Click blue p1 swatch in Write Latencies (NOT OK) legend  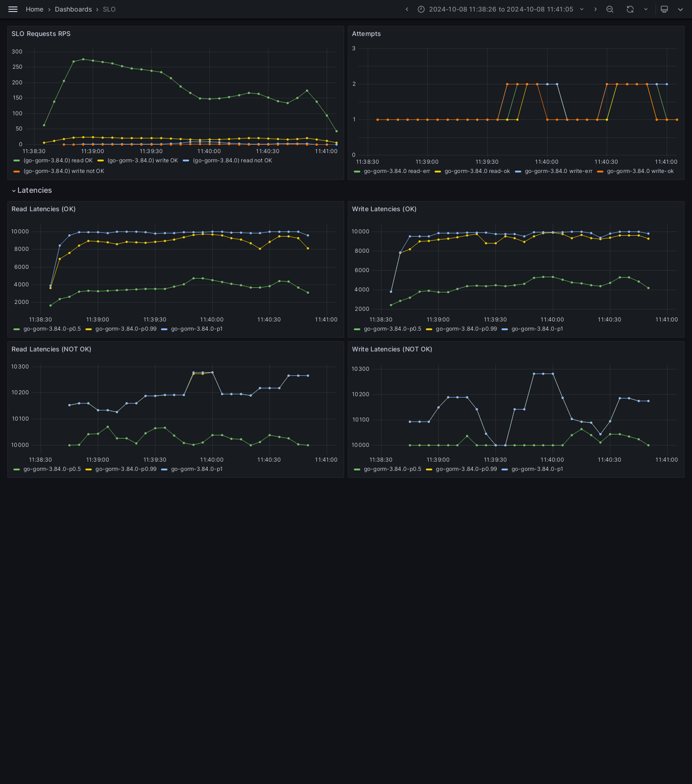coord(505,469)
